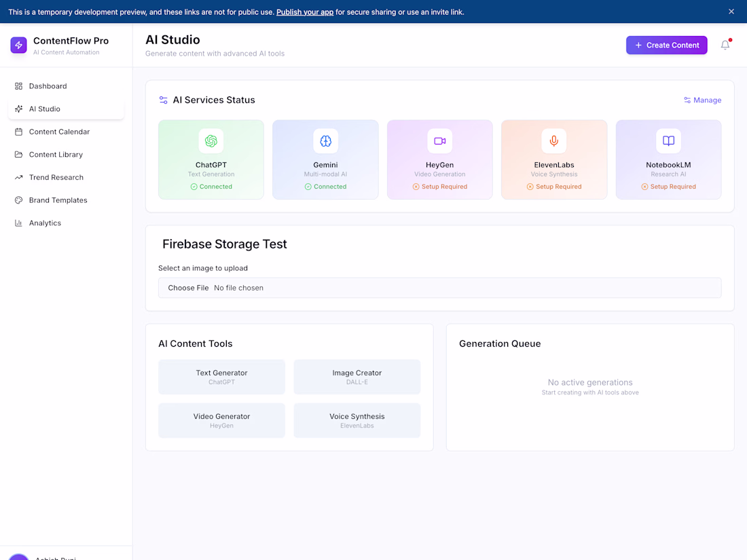Click the Analytics bar chart icon
This screenshot has height=560, width=747.
(x=18, y=223)
